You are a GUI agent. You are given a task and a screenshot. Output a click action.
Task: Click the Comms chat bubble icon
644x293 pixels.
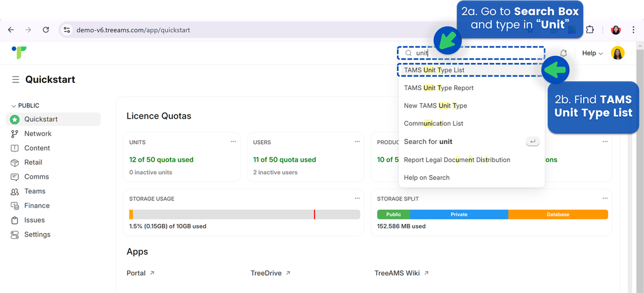point(15,177)
